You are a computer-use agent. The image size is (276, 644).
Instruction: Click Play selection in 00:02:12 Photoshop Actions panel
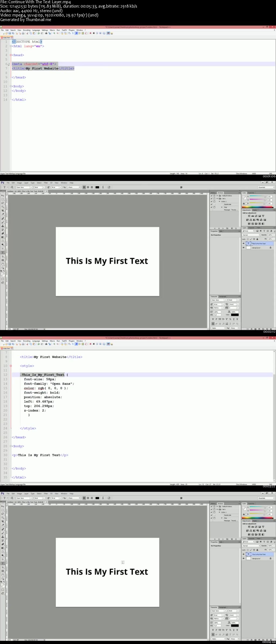[x=223, y=228]
